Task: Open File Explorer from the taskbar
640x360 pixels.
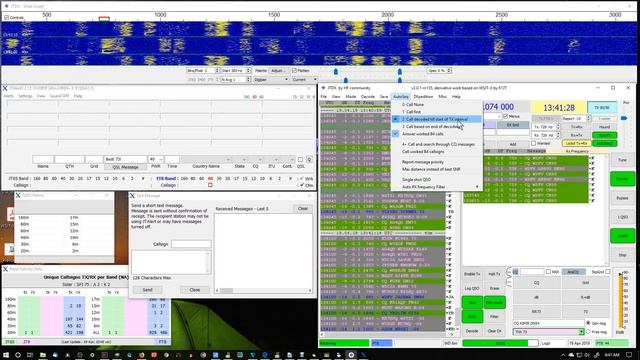Action: [42, 355]
